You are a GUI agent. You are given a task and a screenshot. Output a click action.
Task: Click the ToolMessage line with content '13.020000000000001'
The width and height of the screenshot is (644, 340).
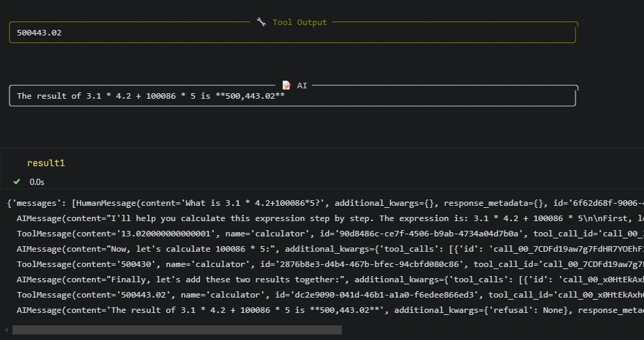point(330,234)
